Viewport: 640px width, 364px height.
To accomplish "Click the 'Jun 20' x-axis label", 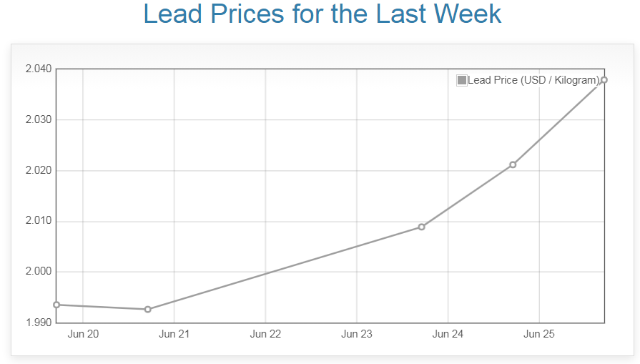I will tap(83, 334).
